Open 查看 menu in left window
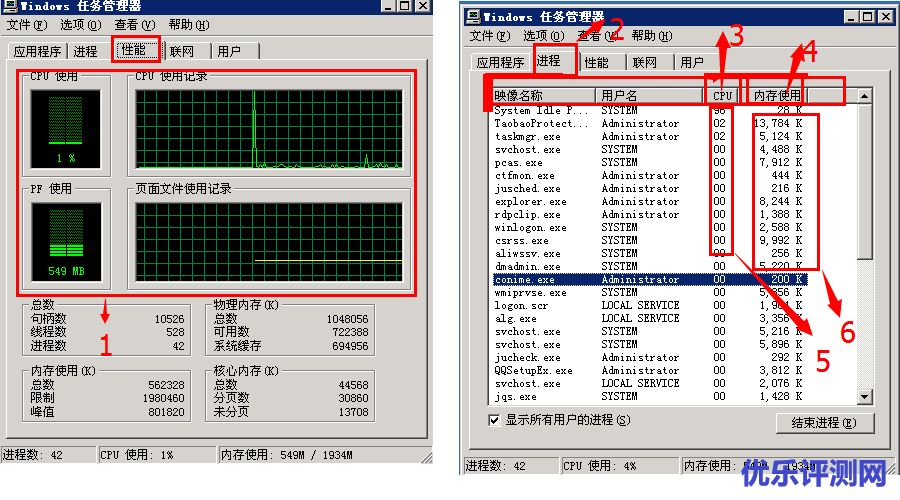Viewport: 900px width, 500px height. click(x=134, y=25)
